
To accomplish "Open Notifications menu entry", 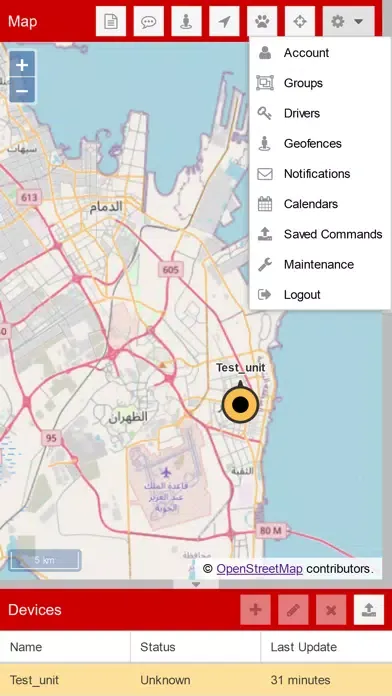I will (x=320, y=174).
